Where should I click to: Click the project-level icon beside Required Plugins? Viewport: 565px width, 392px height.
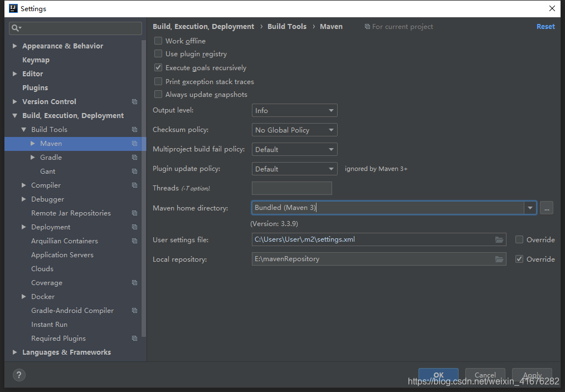pyautogui.click(x=134, y=339)
